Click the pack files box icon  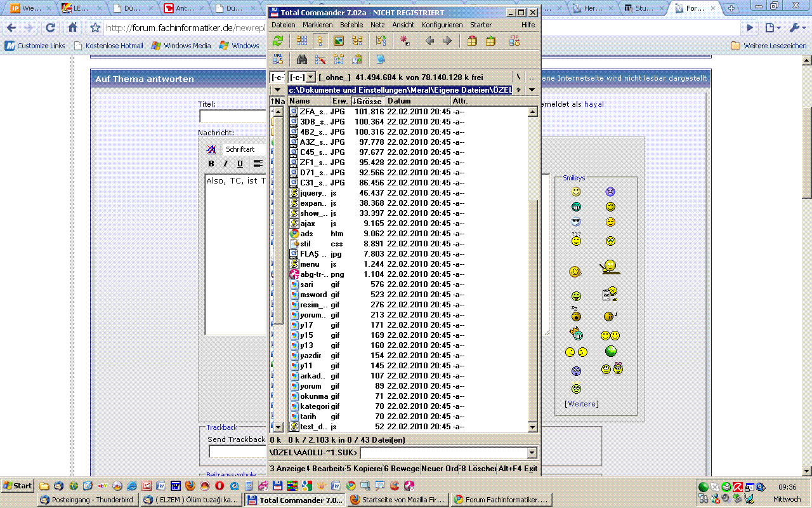(472, 41)
